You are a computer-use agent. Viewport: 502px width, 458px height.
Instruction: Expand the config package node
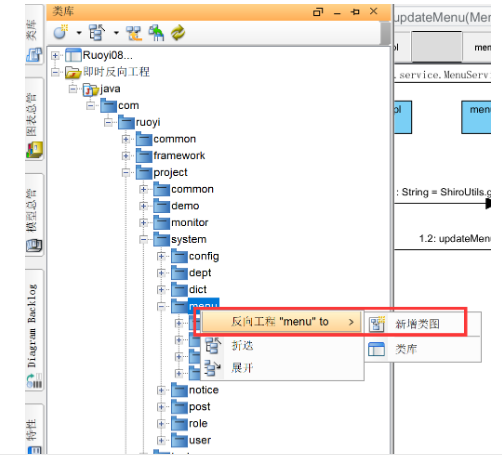click(x=161, y=256)
